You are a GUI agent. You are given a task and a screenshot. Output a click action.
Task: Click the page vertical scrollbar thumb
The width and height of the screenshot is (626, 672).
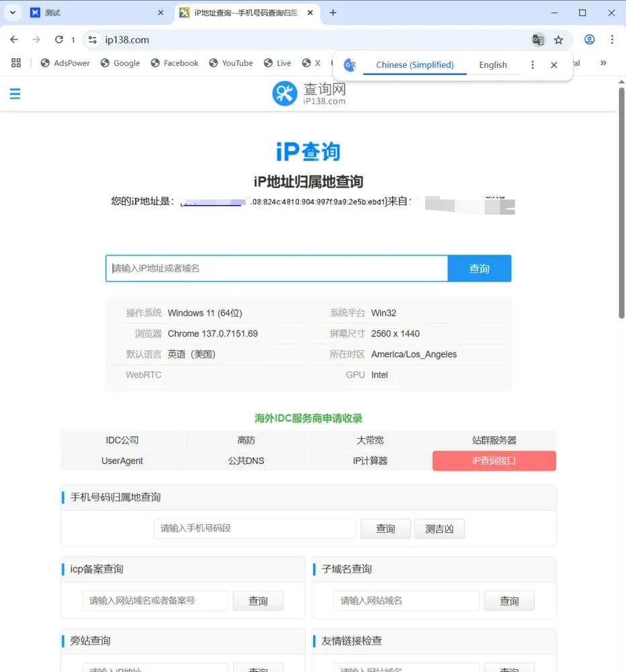click(x=621, y=202)
